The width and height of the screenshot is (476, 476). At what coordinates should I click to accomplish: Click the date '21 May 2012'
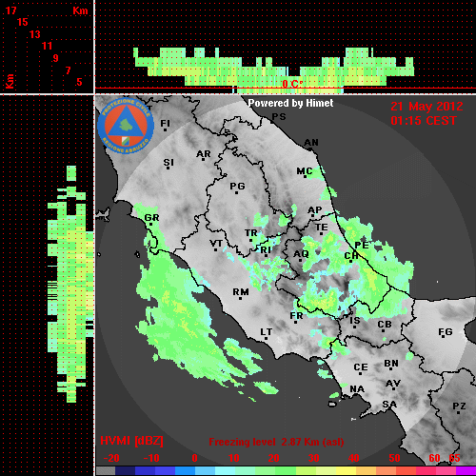pyautogui.click(x=426, y=107)
